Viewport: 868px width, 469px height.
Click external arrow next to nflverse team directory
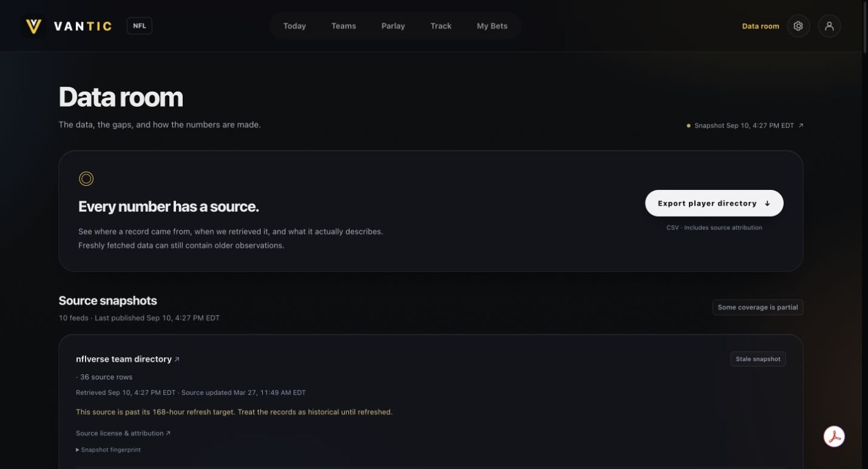[177, 359]
